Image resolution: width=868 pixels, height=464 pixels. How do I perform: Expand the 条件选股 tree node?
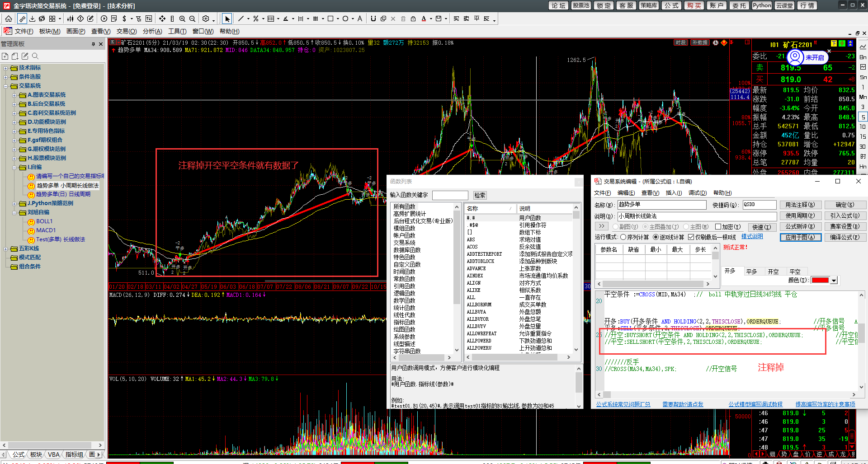pos(6,77)
